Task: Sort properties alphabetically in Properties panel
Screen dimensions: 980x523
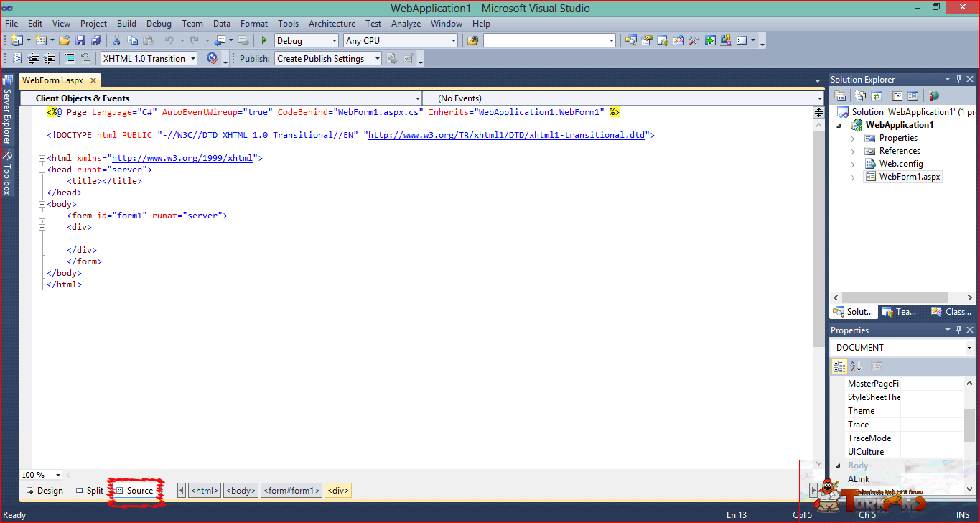Action: coord(855,366)
